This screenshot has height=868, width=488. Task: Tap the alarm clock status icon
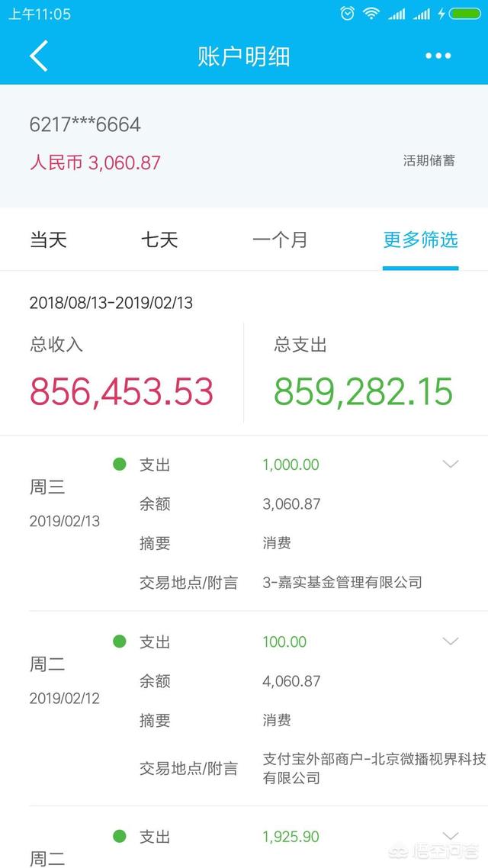pos(348,14)
